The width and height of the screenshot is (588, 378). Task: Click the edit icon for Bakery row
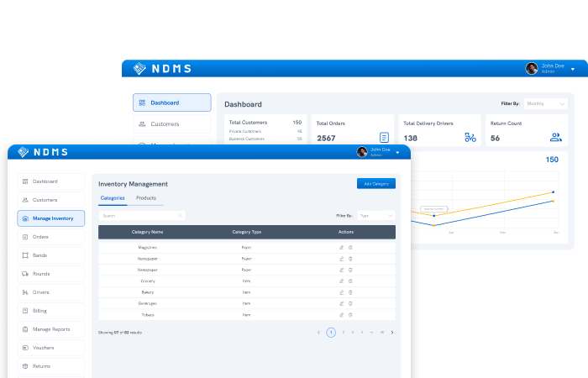click(341, 292)
